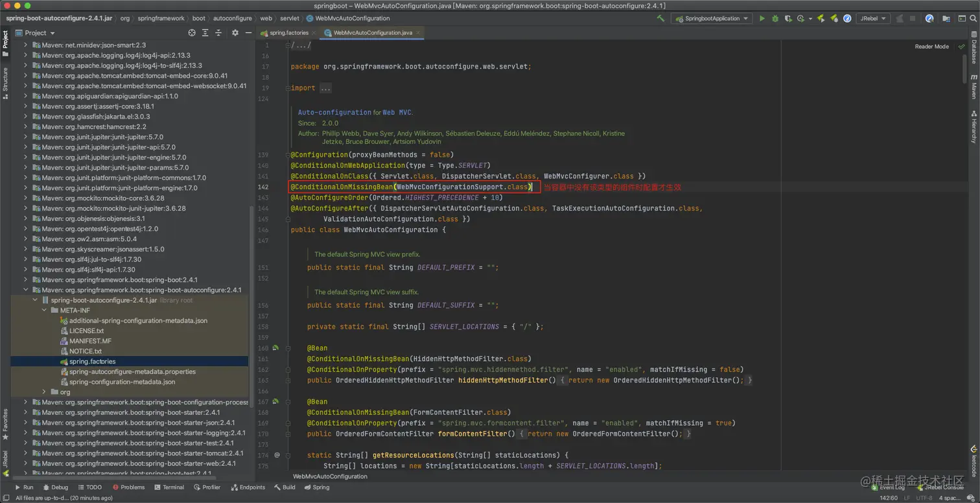Click Collapse All in Project panel
The image size is (980, 503).
click(218, 32)
